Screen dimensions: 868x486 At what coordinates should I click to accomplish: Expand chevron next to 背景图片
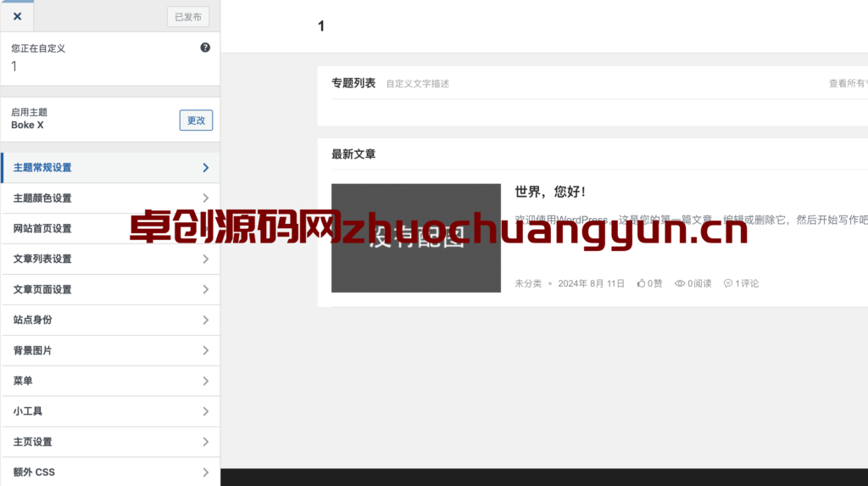click(205, 350)
